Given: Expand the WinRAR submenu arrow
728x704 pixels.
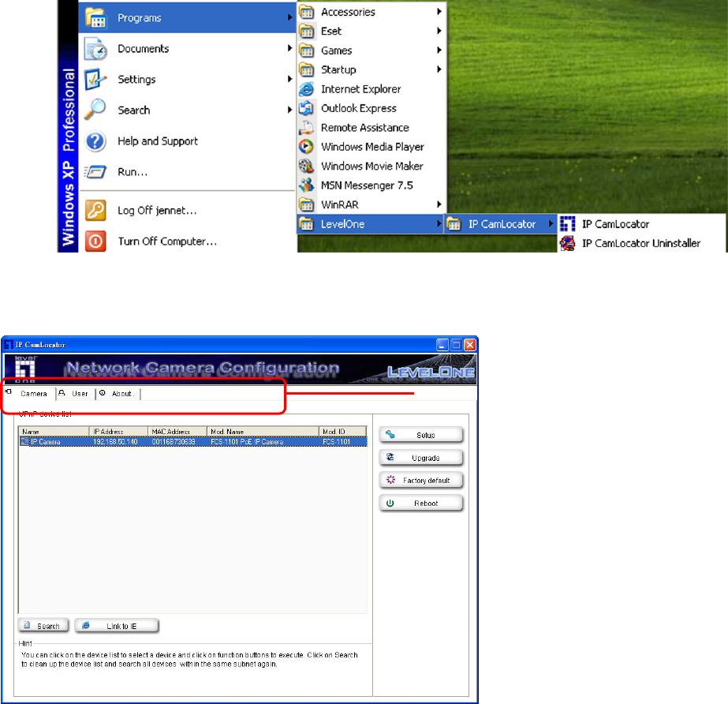Looking at the screenshot, I should tap(439, 204).
